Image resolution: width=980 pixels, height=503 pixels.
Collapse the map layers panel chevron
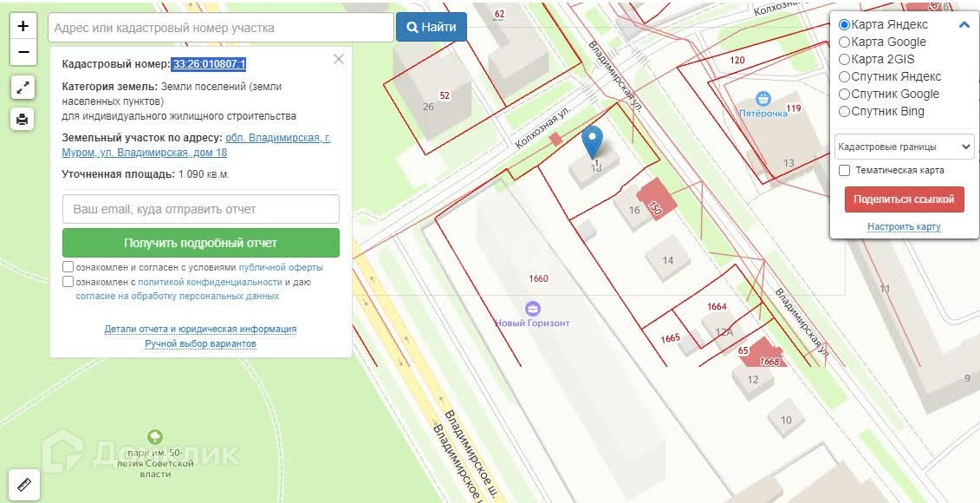[x=964, y=25]
